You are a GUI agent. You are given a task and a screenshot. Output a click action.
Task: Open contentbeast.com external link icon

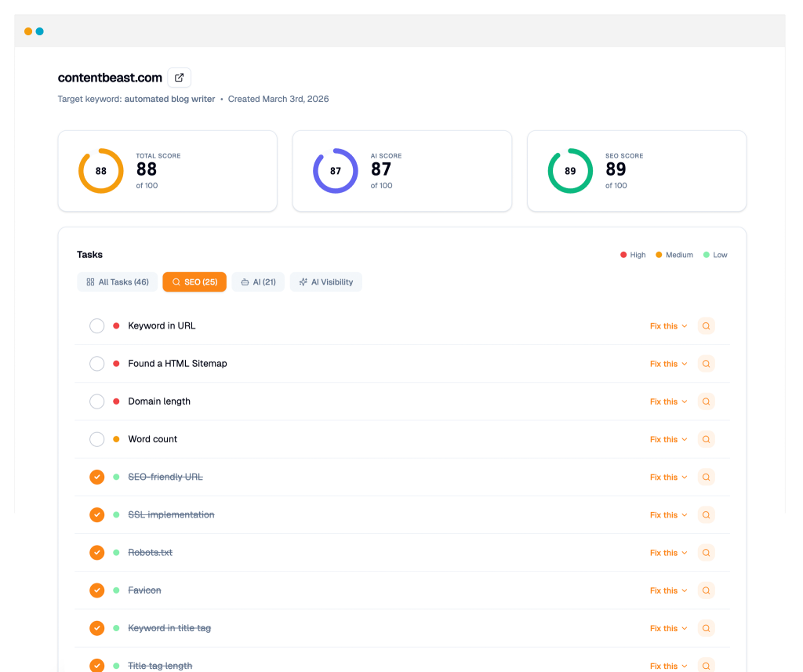pos(179,78)
